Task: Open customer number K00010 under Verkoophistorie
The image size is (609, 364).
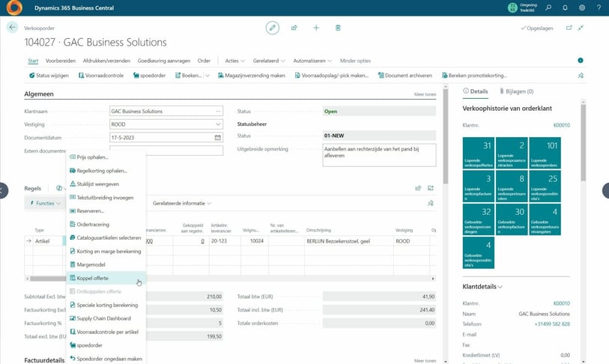Action: pos(562,125)
